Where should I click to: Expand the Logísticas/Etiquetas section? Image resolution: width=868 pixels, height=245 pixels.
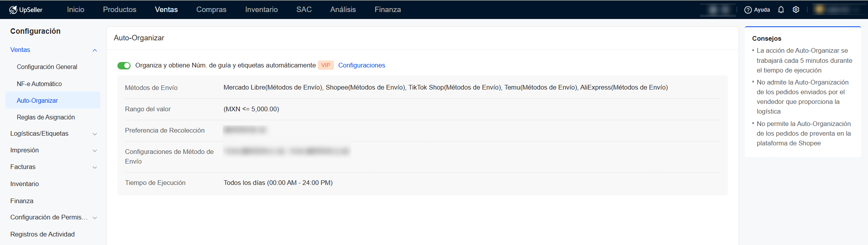click(95, 134)
